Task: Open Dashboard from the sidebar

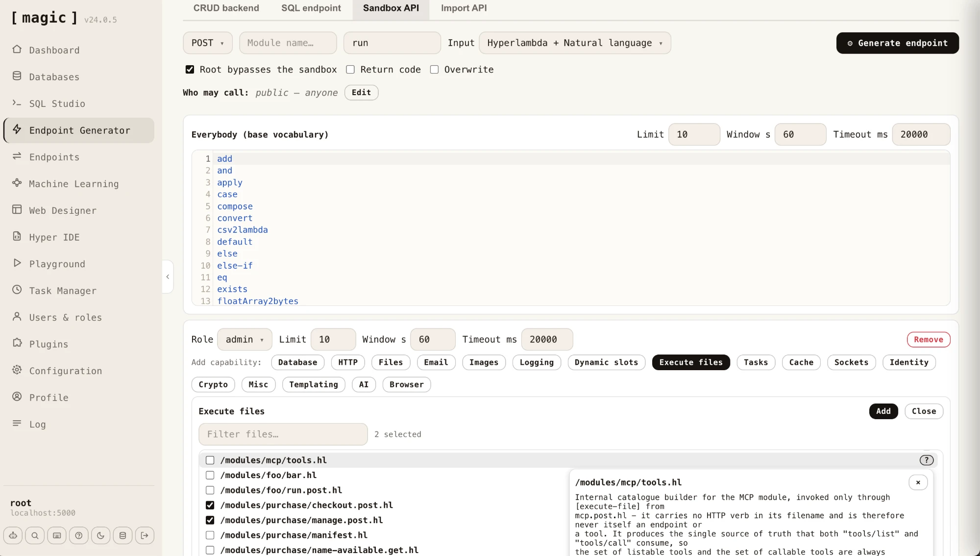Action: [x=79, y=50]
